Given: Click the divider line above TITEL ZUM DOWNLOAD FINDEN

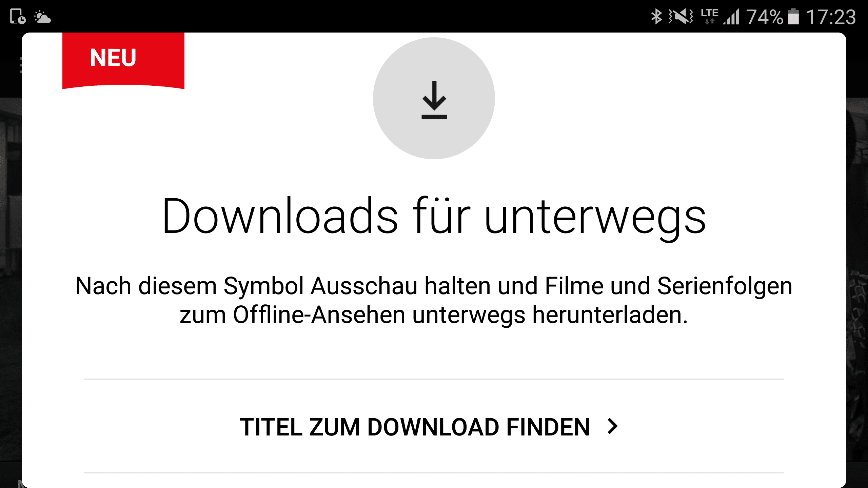Looking at the screenshot, I should pyautogui.click(x=434, y=379).
